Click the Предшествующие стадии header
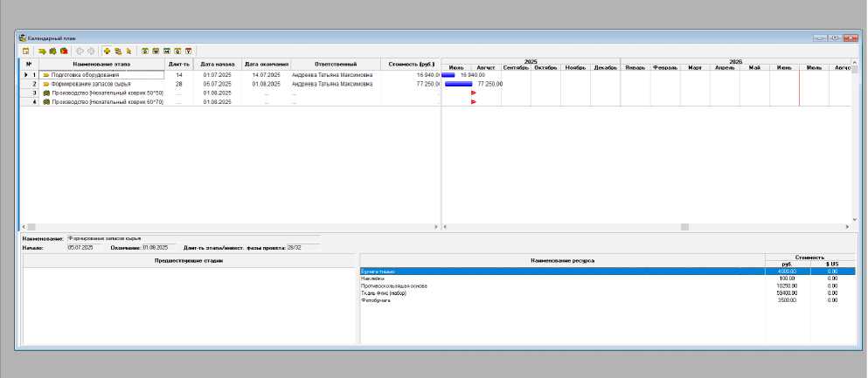The height and width of the screenshot is (378, 868). coord(190,260)
